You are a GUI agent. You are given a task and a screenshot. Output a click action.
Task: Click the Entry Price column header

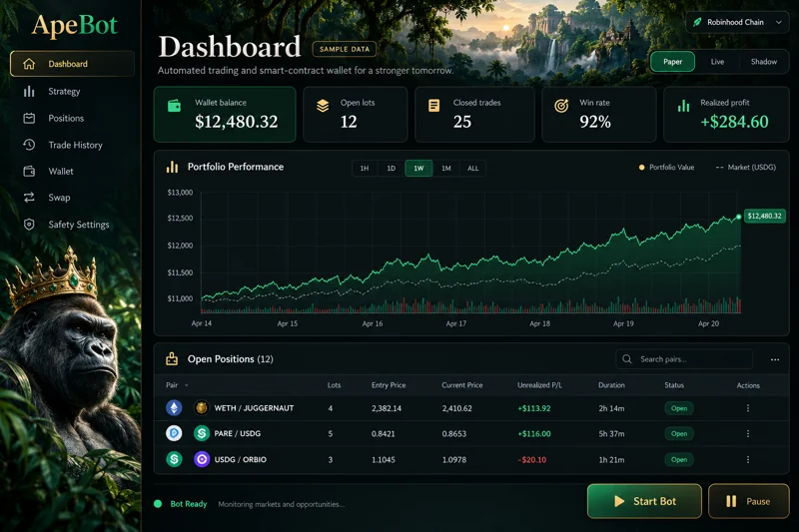click(x=389, y=385)
